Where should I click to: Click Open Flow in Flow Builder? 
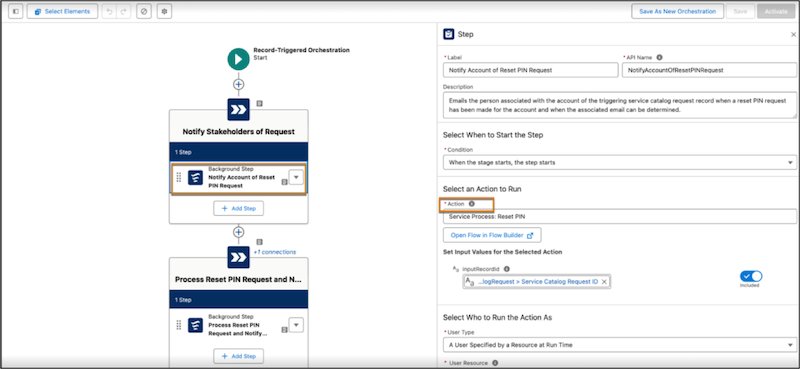tap(492, 235)
